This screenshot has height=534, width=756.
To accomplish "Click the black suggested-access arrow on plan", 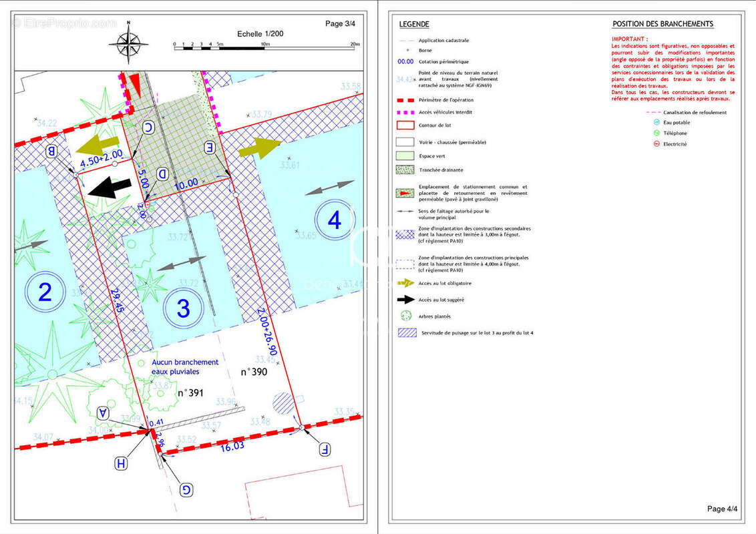I will (110, 187).
